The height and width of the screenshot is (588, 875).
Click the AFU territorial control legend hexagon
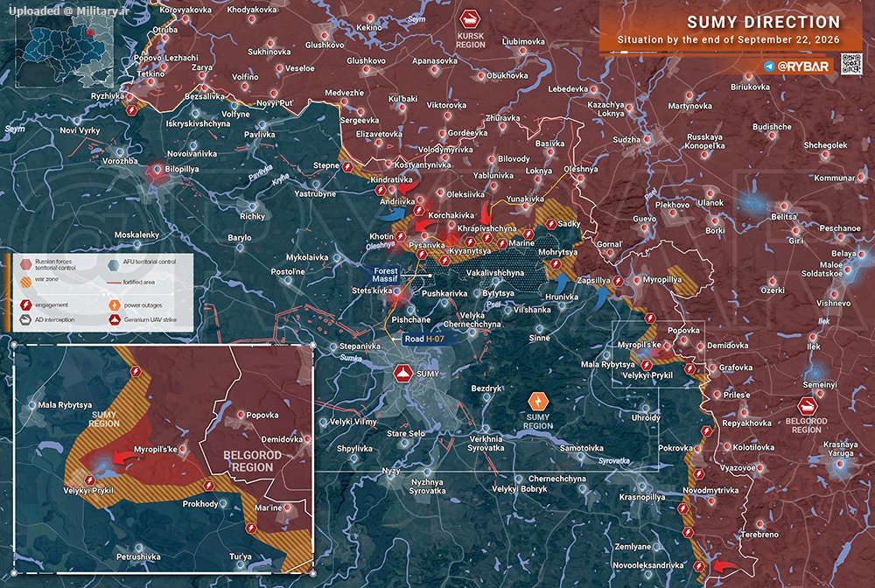click(114, 264)
